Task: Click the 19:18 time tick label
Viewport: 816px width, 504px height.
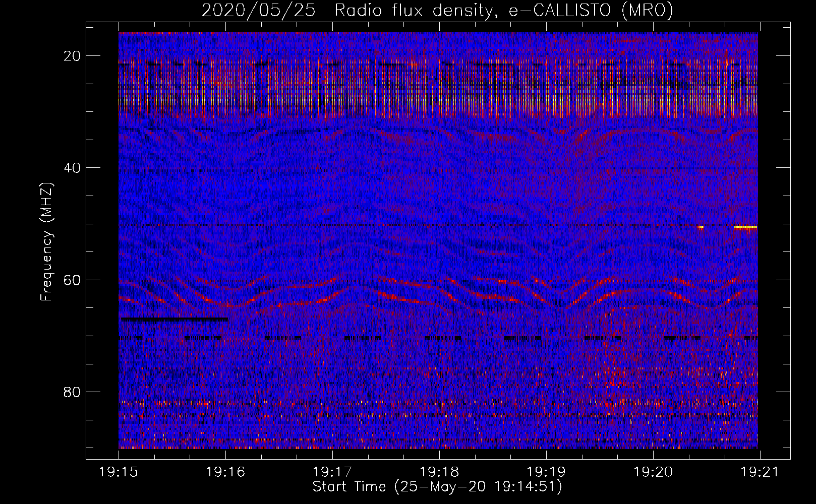Action: click(x=439, y=472)
